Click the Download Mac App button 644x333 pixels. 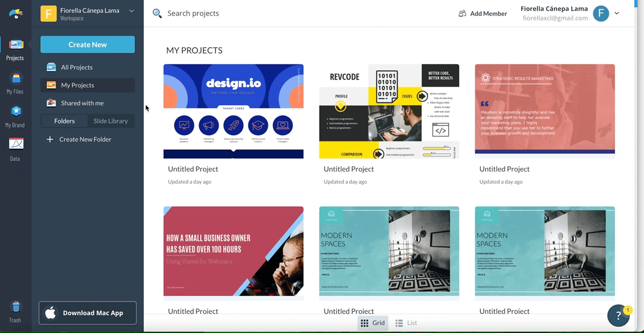tap(87, 313)
